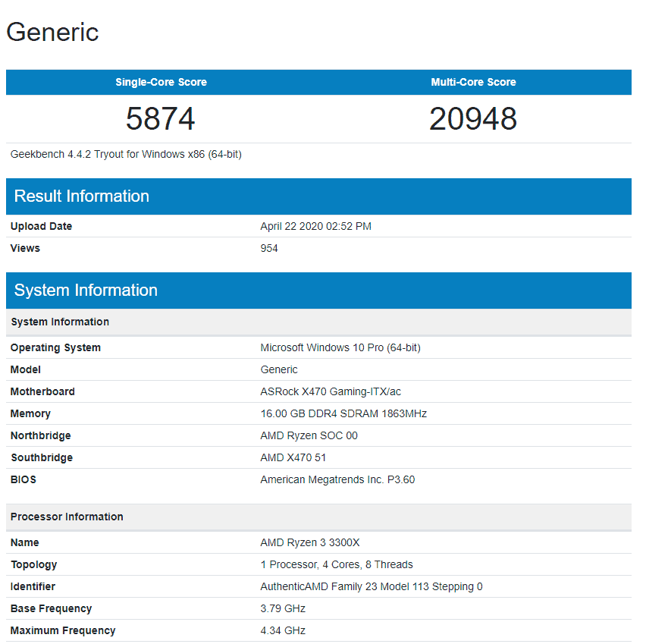Select 'AMD X470 51' value
646x644 pixels.
[x=293, y=457]
